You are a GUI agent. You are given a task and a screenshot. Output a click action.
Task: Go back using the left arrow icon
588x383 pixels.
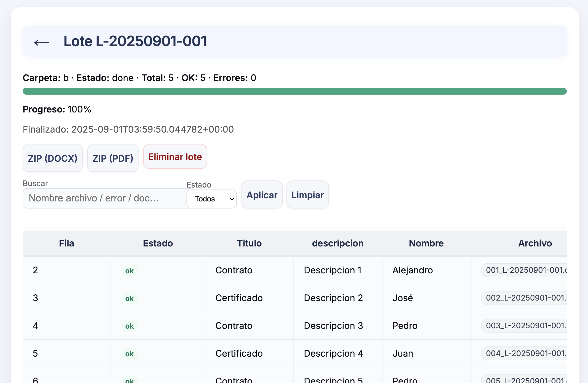(41, 42)
